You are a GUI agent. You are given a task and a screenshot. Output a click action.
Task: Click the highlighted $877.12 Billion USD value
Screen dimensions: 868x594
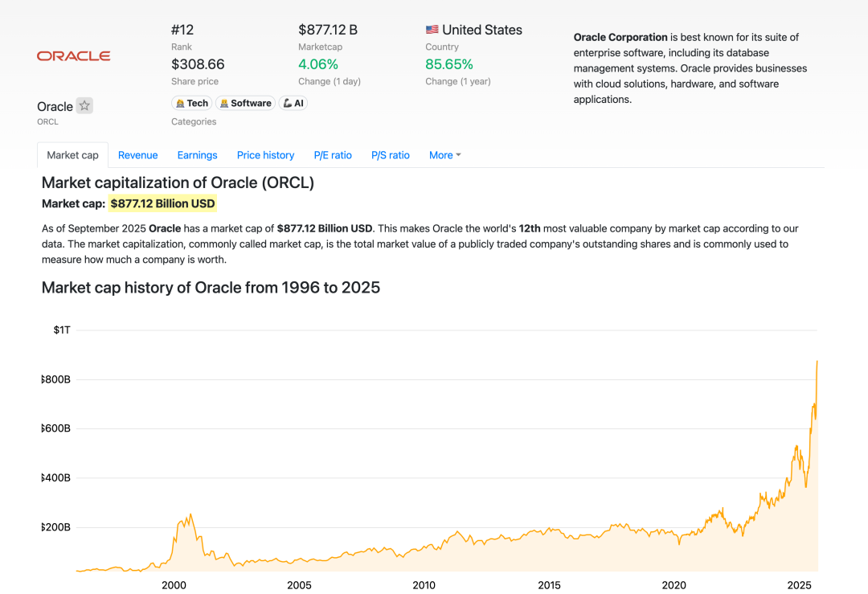[162, 203]
